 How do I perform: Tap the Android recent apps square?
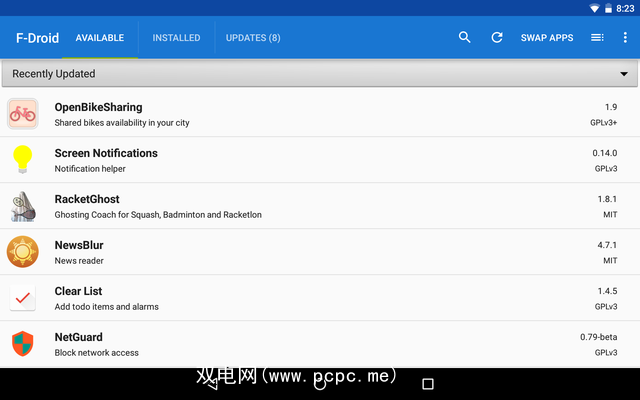tap(428, 384)
